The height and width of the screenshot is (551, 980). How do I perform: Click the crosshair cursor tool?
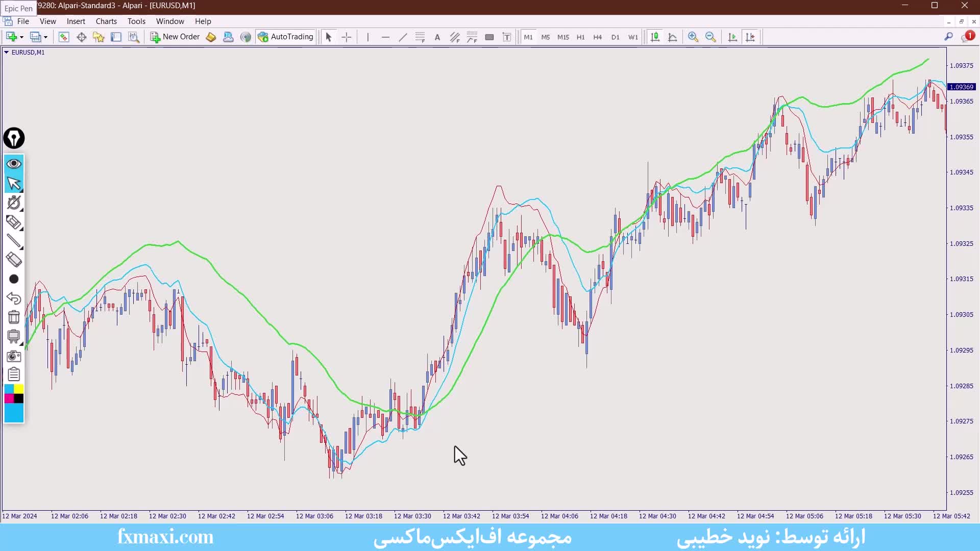pyautogui.click(x=347, y=37)
